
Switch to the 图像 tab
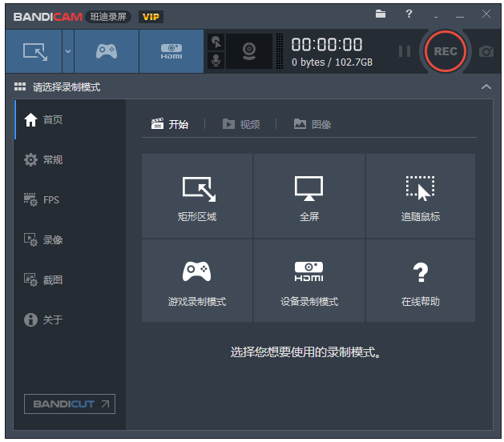(312, 124)
